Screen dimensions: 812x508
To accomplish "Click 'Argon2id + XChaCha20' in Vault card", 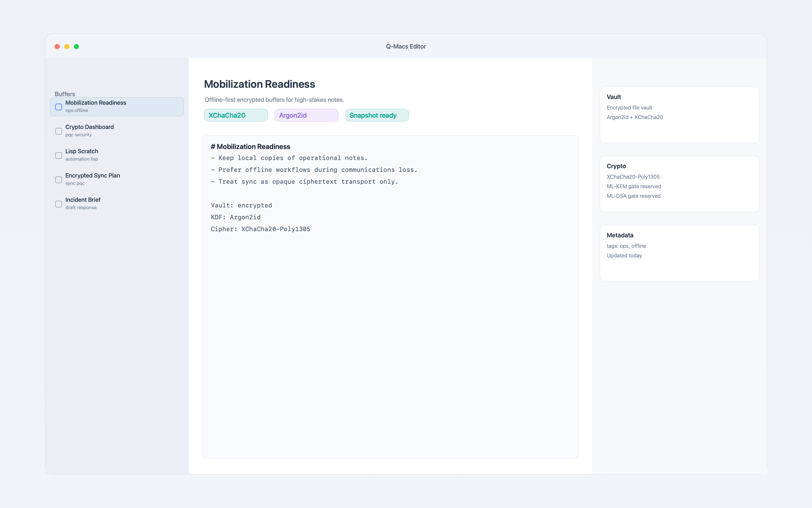I will [x=634, y=117].
